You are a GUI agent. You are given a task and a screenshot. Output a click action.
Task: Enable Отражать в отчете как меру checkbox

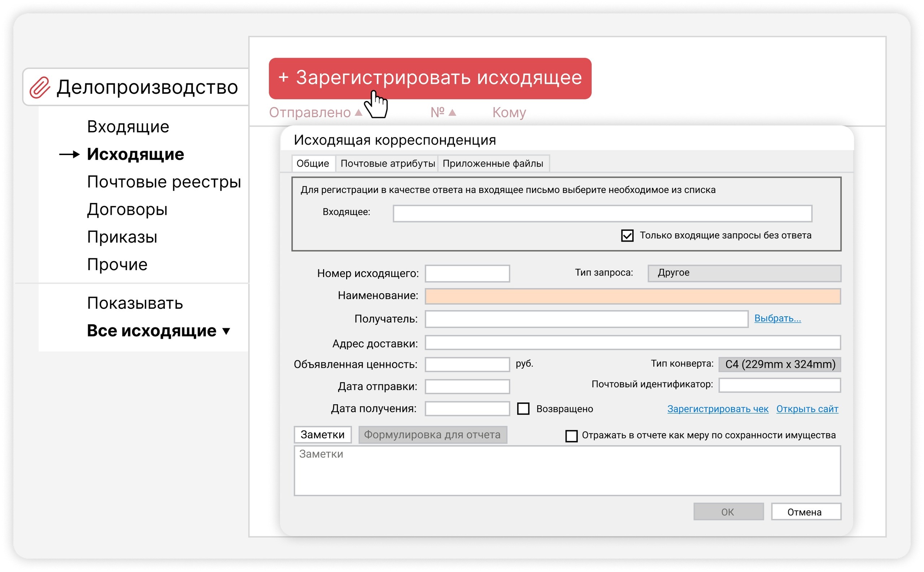[571, 436]
